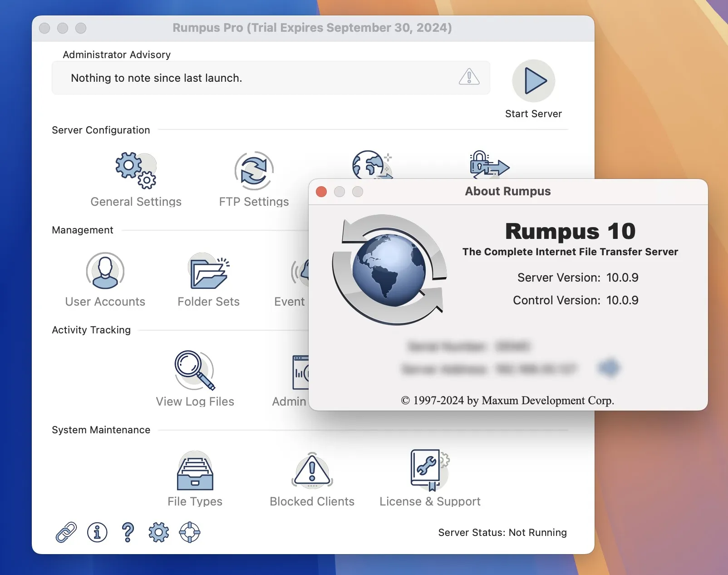728x575 pixels.
Task: Click blurred blue arrow icon beside server address
Action: click(609, 368)
